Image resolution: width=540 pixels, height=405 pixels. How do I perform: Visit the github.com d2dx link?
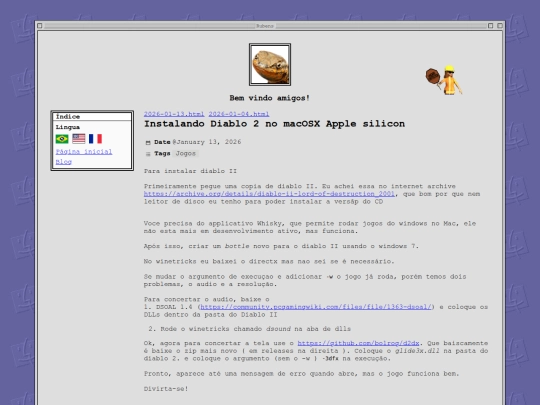point(358,343)
